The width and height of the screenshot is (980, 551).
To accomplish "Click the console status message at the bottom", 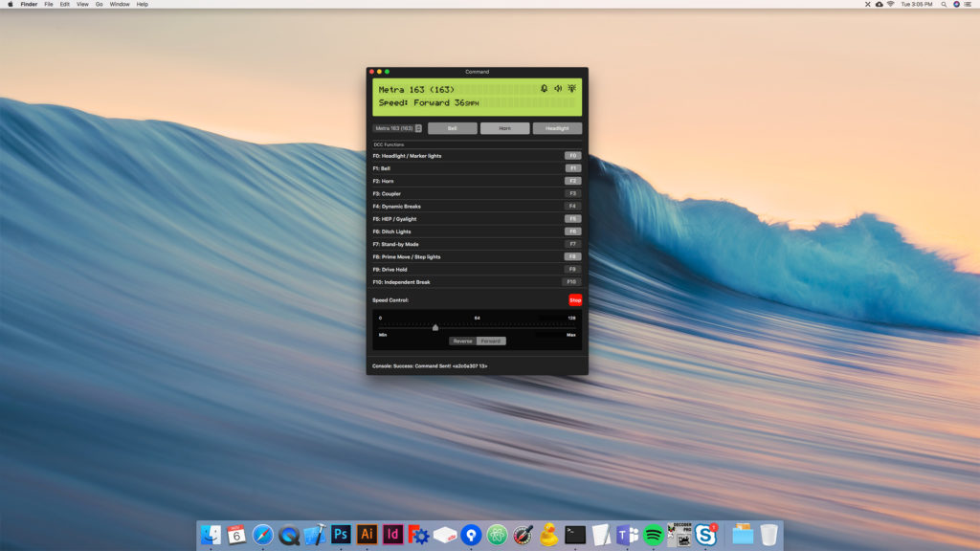I will point(431,364).
